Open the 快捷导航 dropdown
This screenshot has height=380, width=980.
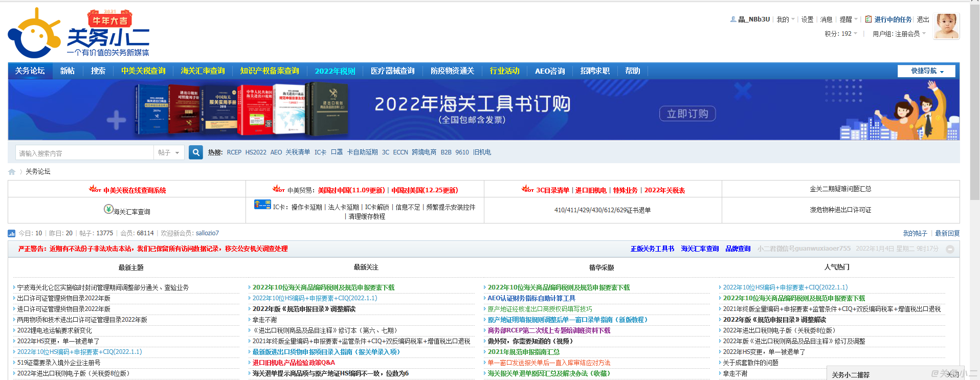coord(926,71)
